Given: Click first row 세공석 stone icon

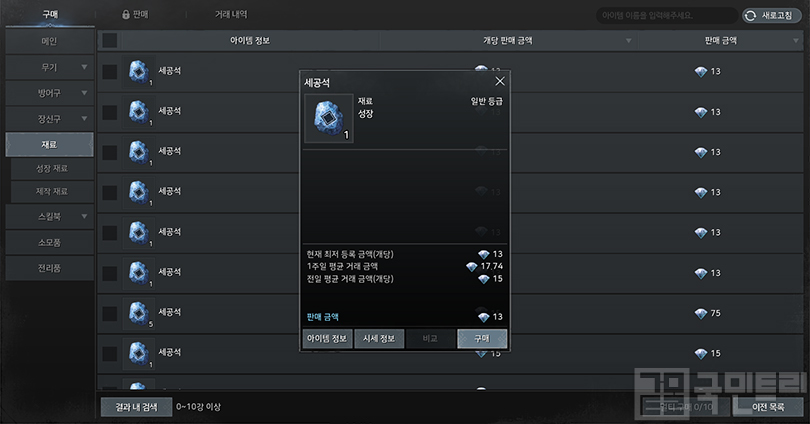Looking at the screenshot, I should [x=138, y=72].
